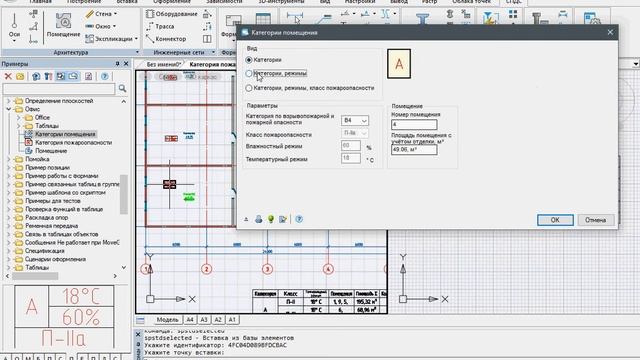Close the Примеры panel
Screen dimensions: 640x360
(126, 64)
